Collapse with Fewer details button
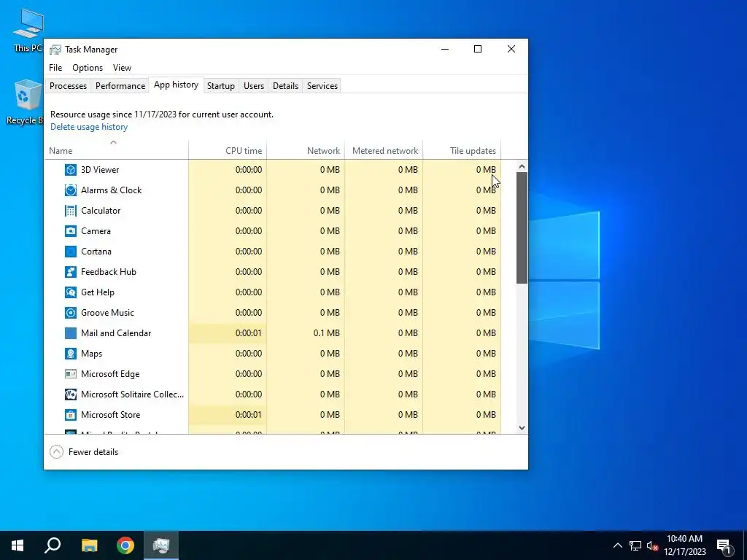The width and height of the screenshot is (747, 560). [84, 452]
